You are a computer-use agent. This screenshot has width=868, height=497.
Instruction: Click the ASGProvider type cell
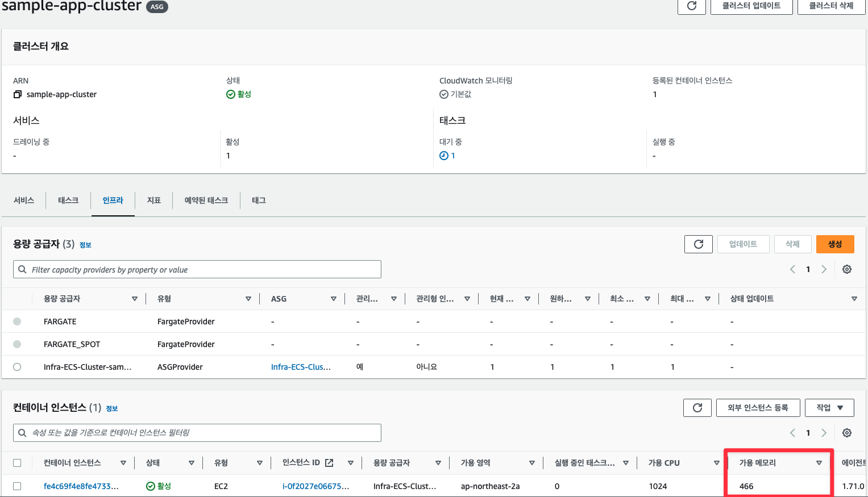180,367
